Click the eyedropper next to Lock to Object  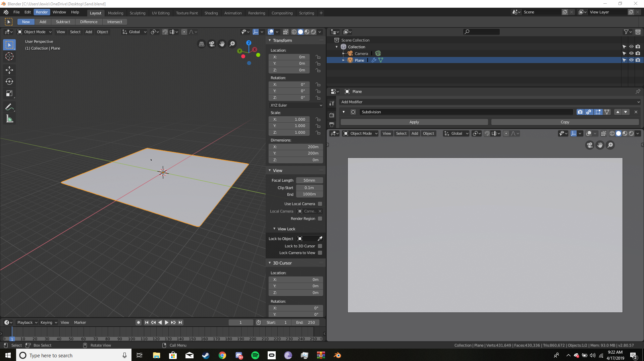(x=320, y=239)
